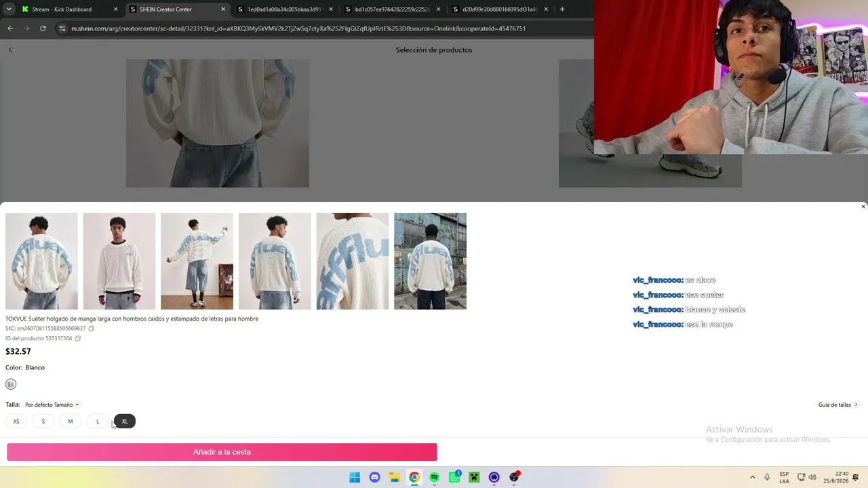
Task: Open the notifications bell icon
Action: click(856, 477)
